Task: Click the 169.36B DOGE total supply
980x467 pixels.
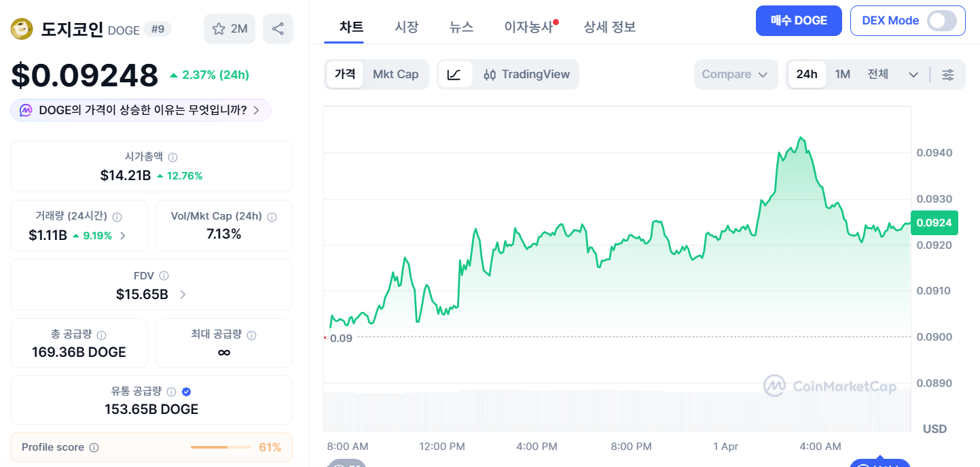Action: click(79, 352)
